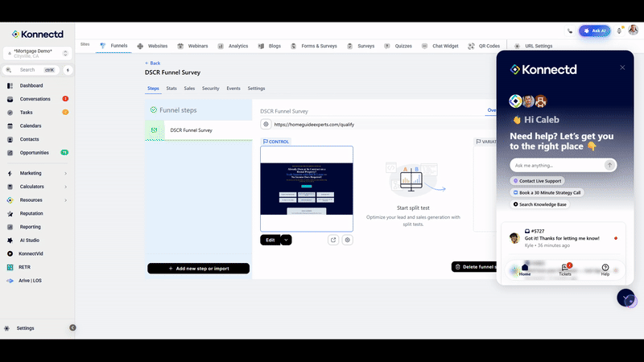Open Conversations in the sidebar
644x362 pixels.
tap(35, 99)
